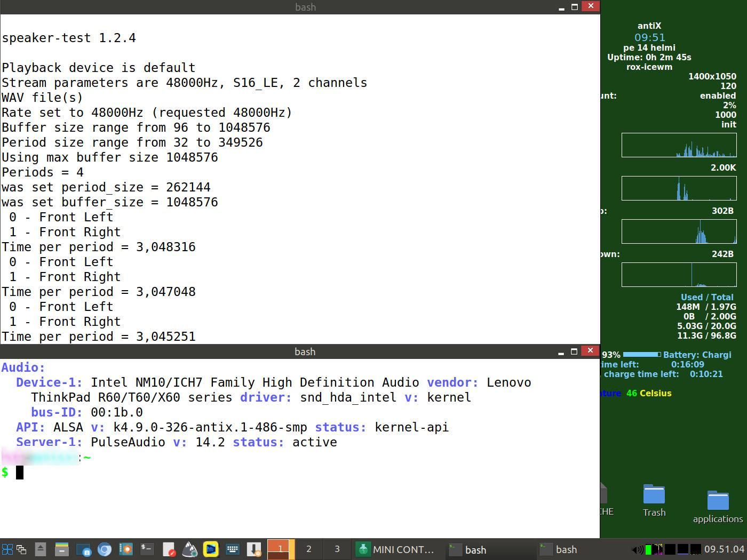Click '46 Celsius' temperature reading
The image size is (747, 560).
(649, 393)
